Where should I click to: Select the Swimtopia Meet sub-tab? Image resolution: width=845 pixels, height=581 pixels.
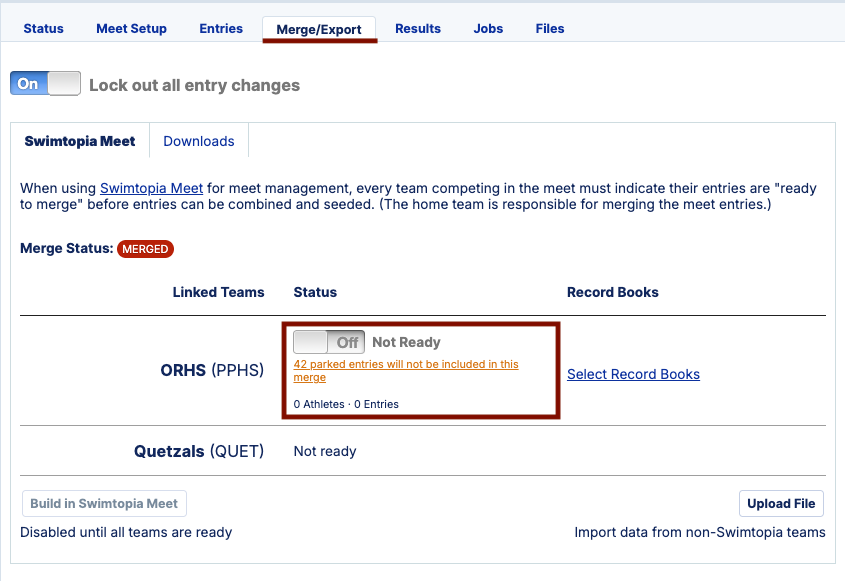point(80,141)
